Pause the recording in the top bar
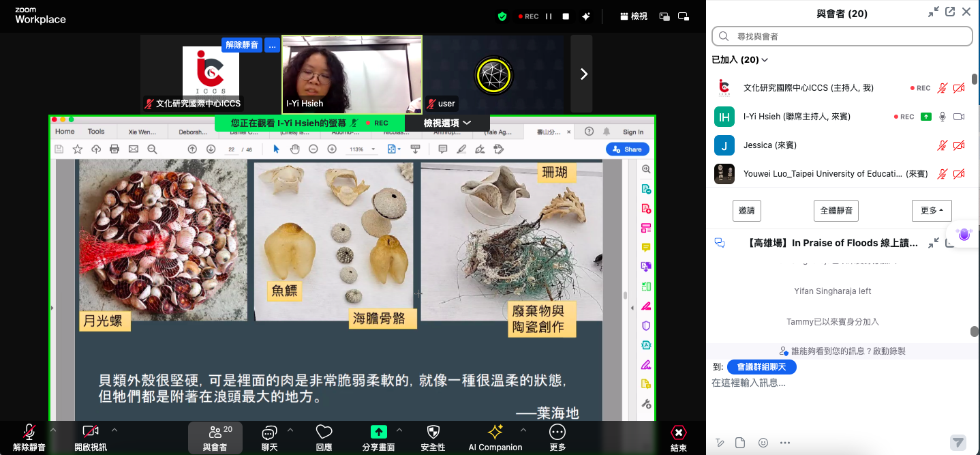Image resolution: width=980 pixels, height=455 pixels. pyautogui.click(x=549, y=16)
